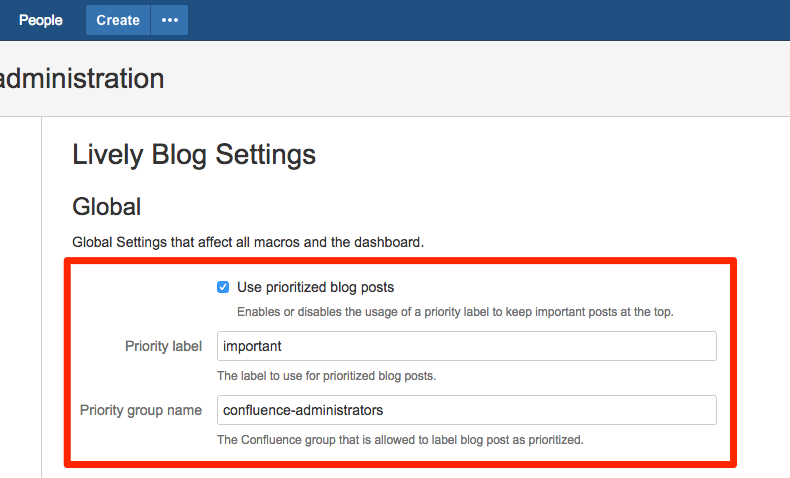Click the Lively Blog Settings heading

tap(194, 154)
